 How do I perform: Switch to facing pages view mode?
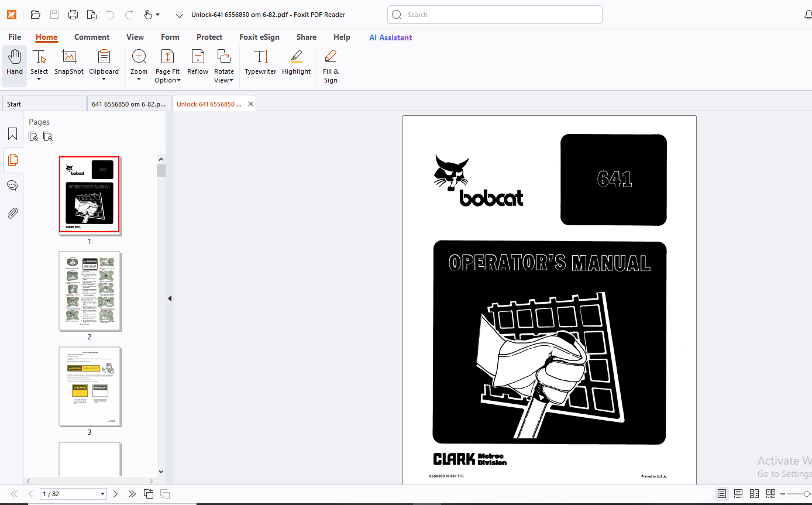755,494
